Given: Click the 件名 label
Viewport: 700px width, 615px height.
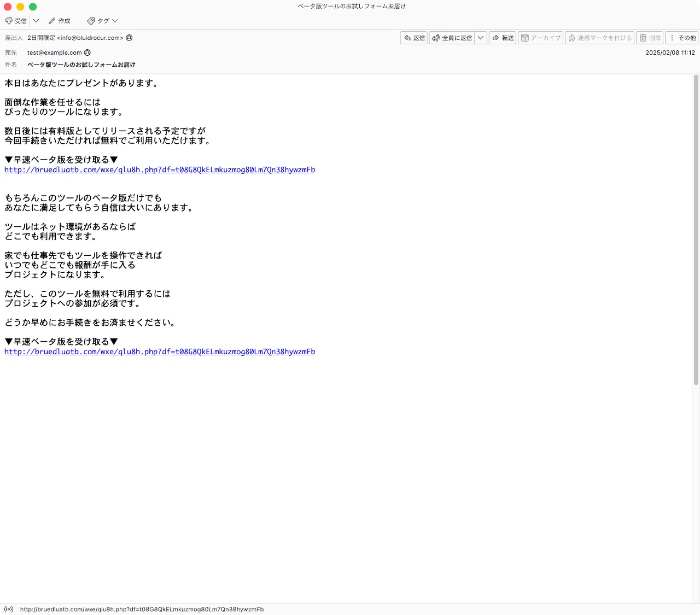Looking at the screenshot, I should pyautogui.click(x=11, y=65).
